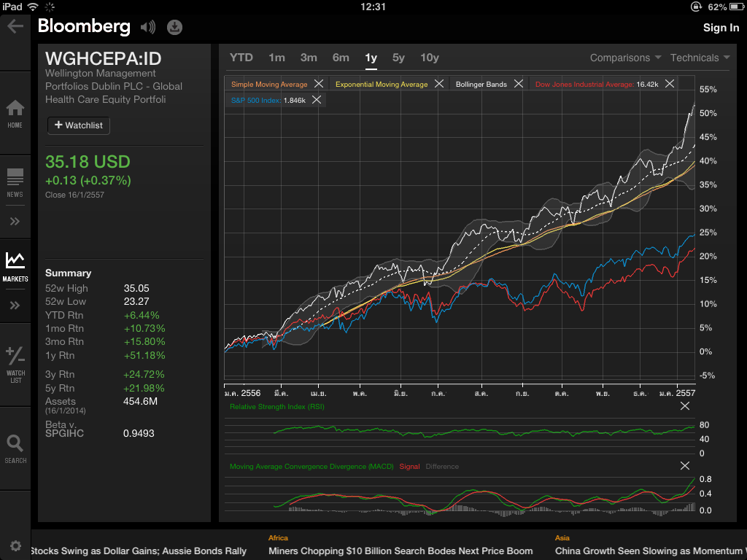Image resolution: width=747 pixels, height=560 pixels.
Task: Tap the 52w High value 35.05
Action: [136, 288]
